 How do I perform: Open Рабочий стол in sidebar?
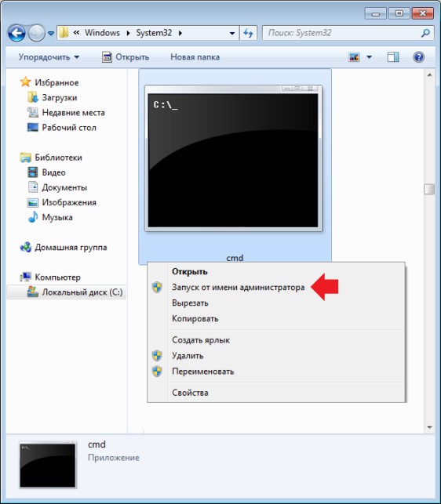pos(69,128)
